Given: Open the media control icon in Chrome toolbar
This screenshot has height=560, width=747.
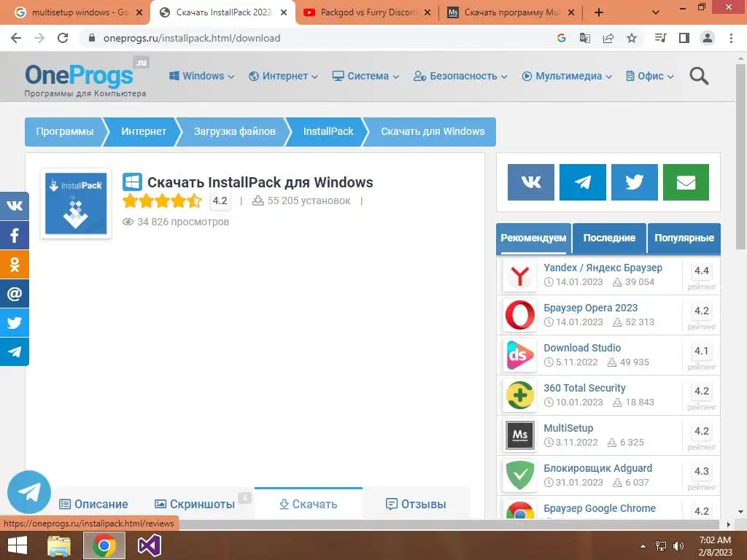Looking at the screenshot, I should coord(661,38).
